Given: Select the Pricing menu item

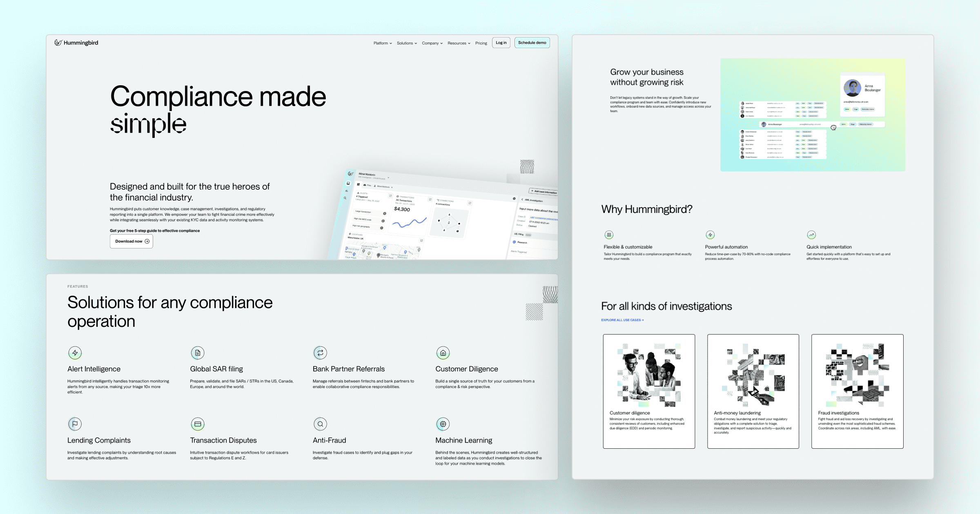Looking at the screenshot, I should tap(481, 43).
